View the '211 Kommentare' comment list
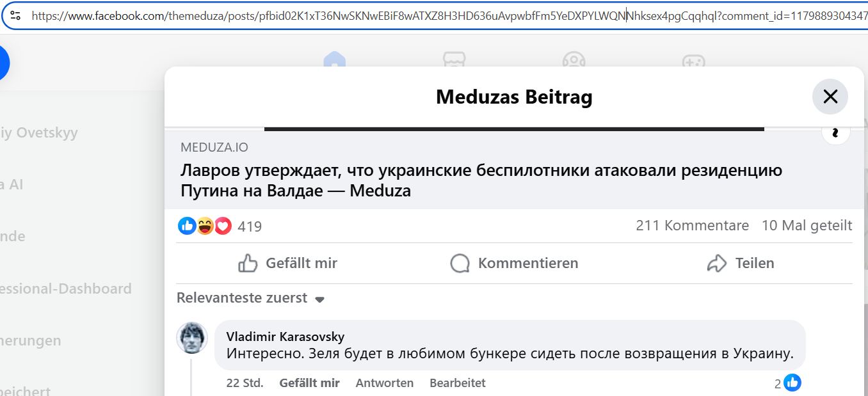This screenshot has width=868, height=396. click(x=691, y=225)
